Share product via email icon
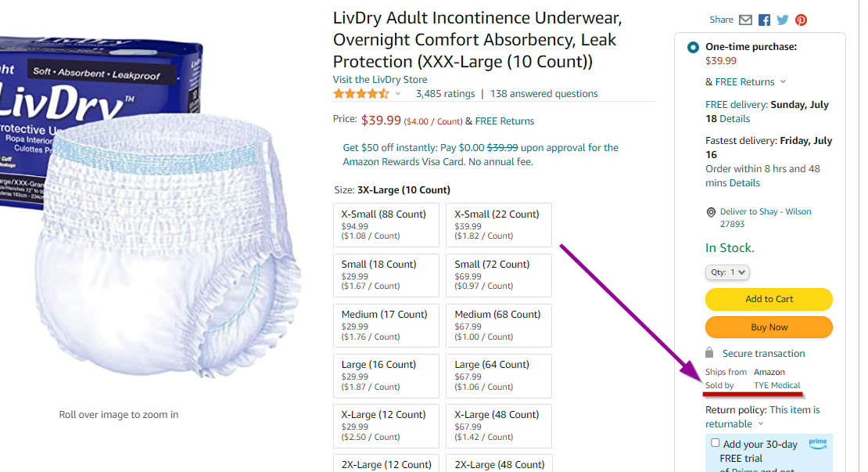 pyautogui.click(x=745, y=20)
